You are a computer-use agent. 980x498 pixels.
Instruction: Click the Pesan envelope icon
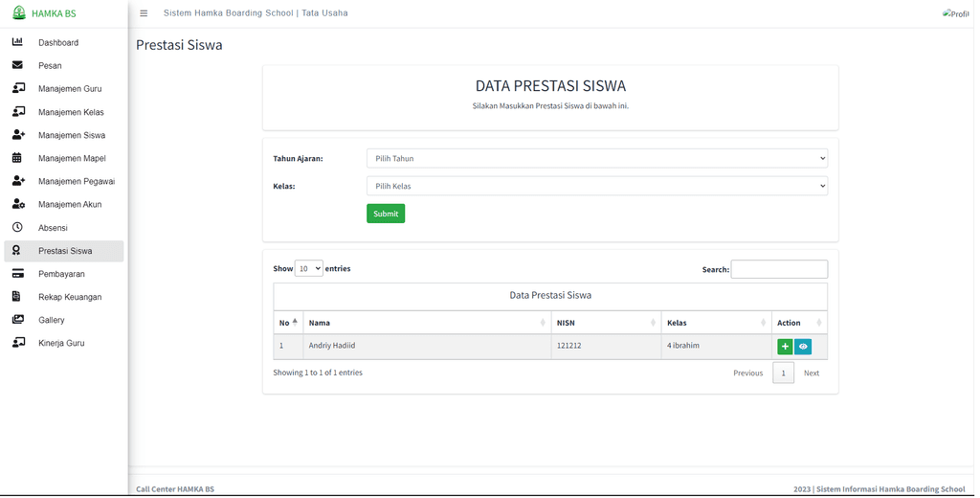pyautogui.click(x=17, y=65)
